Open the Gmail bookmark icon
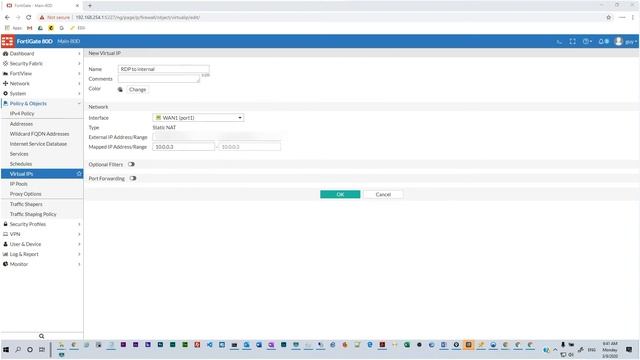The image size is (640, 360). point(29,28)
